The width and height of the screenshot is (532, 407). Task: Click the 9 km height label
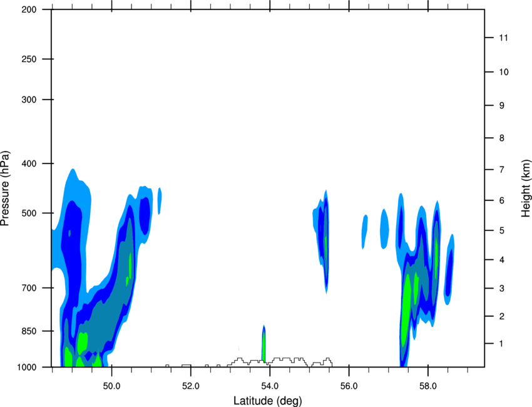point(502,106)
